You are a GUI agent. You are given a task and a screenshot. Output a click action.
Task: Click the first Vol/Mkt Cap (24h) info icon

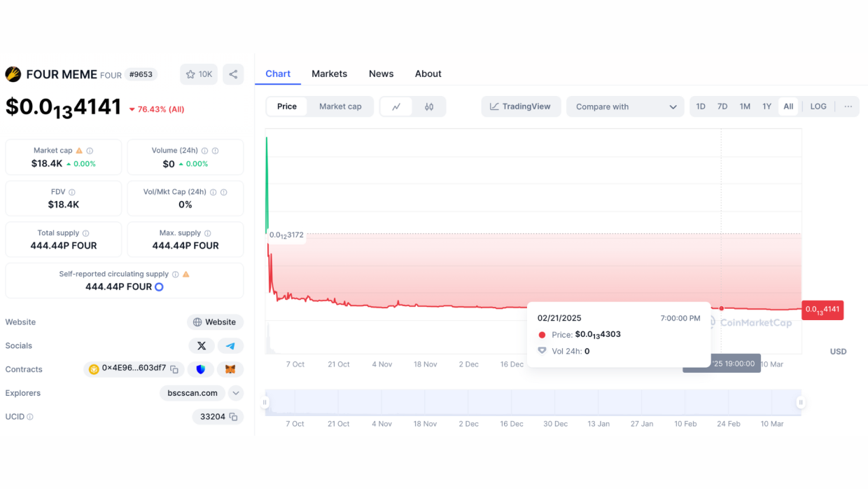pyautogui.click(x=213, y=192)
